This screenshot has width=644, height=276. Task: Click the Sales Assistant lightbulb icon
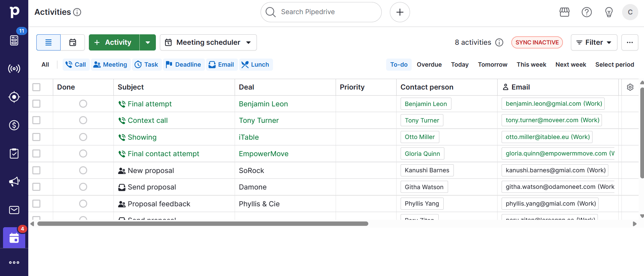click(x=609, y=12)
